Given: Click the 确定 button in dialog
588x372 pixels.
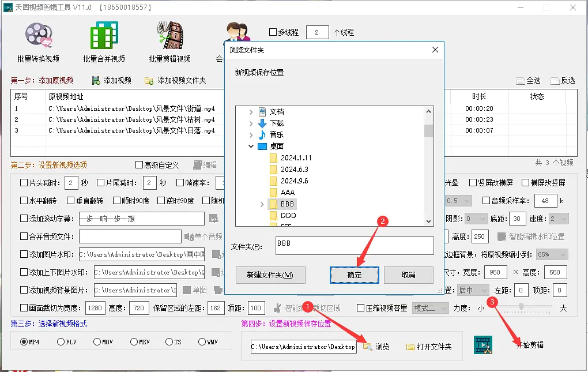Looking at the screenshot, I should (x=355, y=275).
